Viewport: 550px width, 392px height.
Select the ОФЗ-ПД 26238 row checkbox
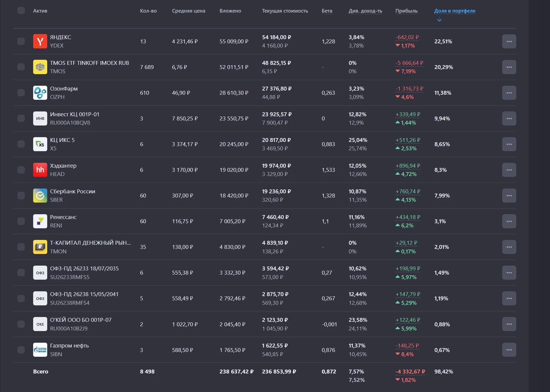tap(21, 298)
